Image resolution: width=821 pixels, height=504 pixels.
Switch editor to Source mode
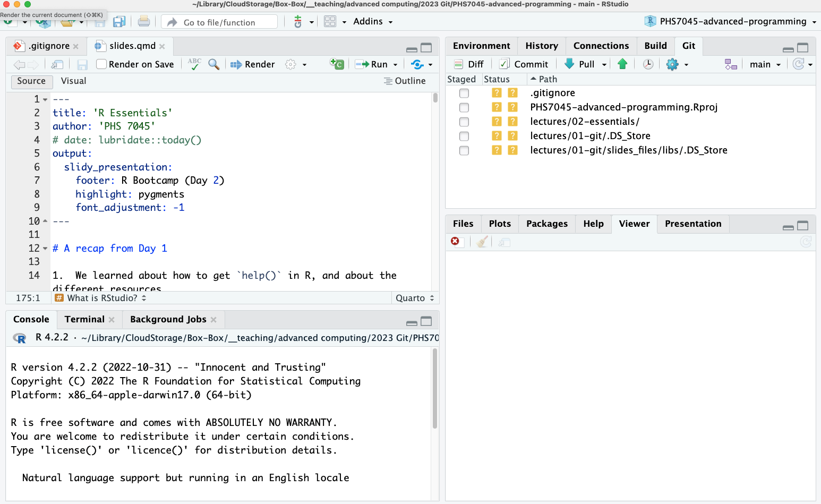[x=31, y=81]
